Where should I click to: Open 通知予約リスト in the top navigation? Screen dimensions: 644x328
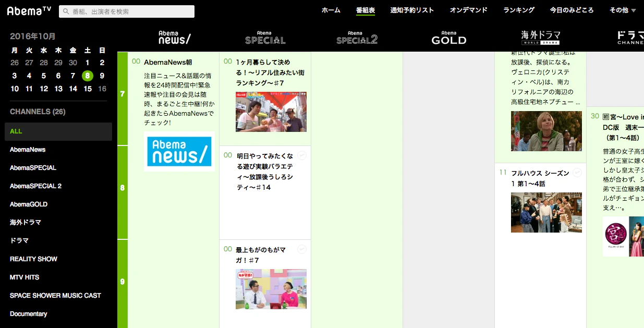pyautogui.click(x=412, y=10)
